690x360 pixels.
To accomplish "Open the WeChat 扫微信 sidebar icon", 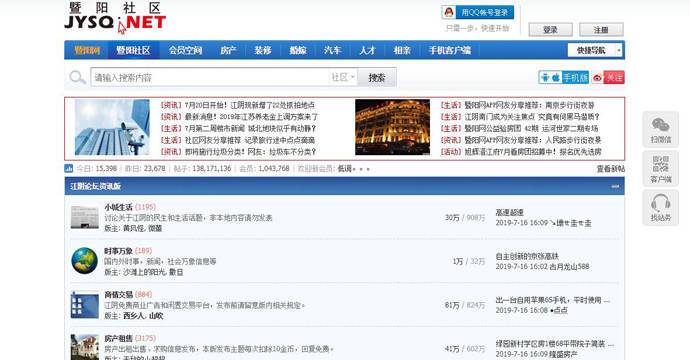I will 660,129.
